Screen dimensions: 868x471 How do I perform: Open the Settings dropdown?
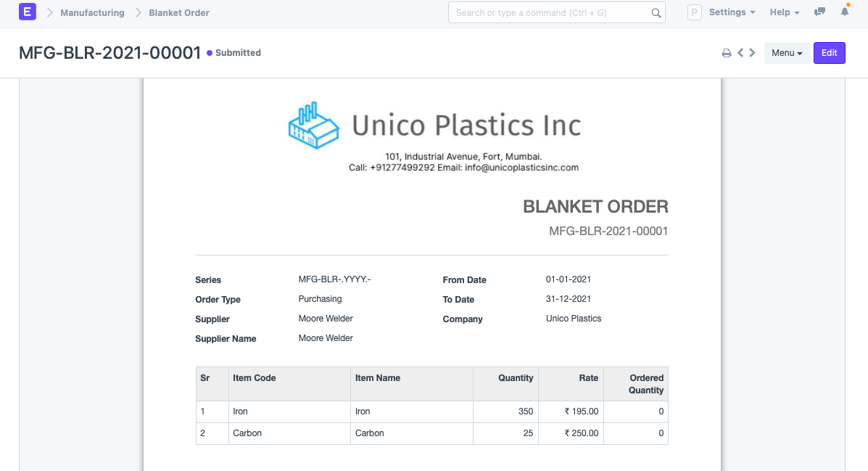pos(732,12)
